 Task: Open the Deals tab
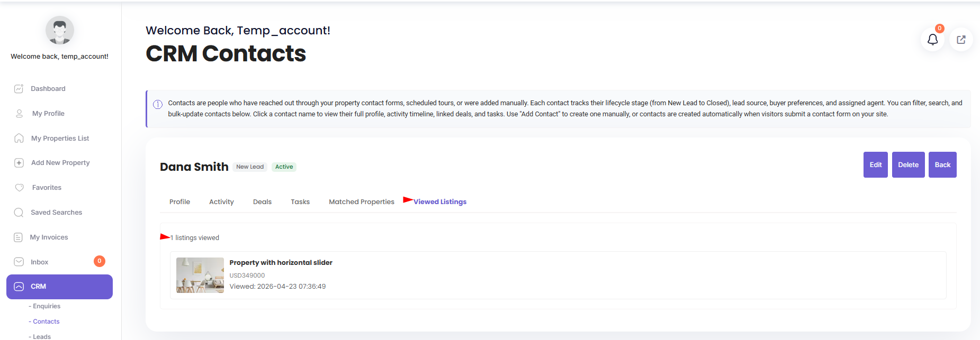(262, 202)
